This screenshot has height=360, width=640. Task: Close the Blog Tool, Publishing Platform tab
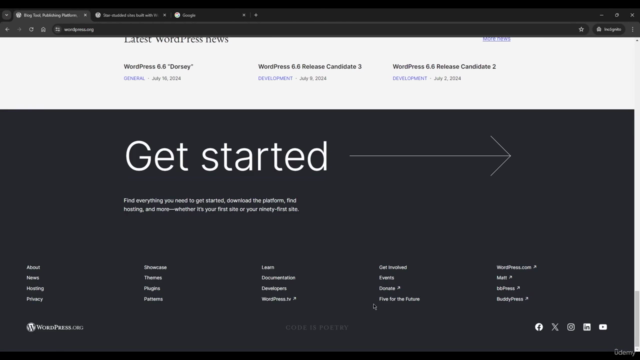(85, 15)
